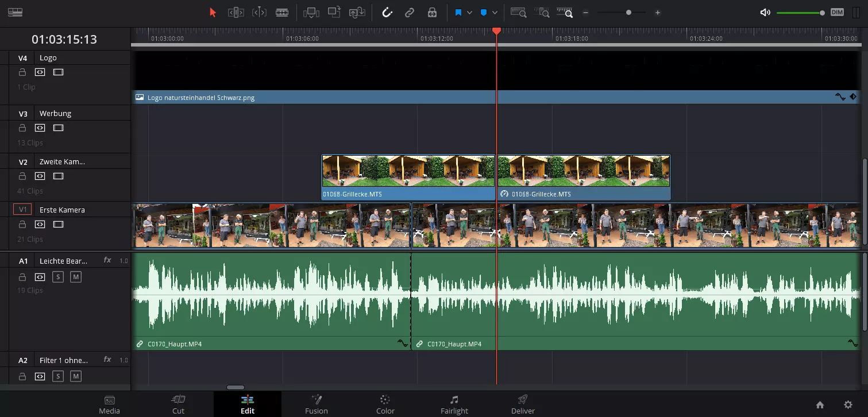The height and width of the screenshot is (417, 868).
Task: Open the Fusion page
Action: [317, 404]
